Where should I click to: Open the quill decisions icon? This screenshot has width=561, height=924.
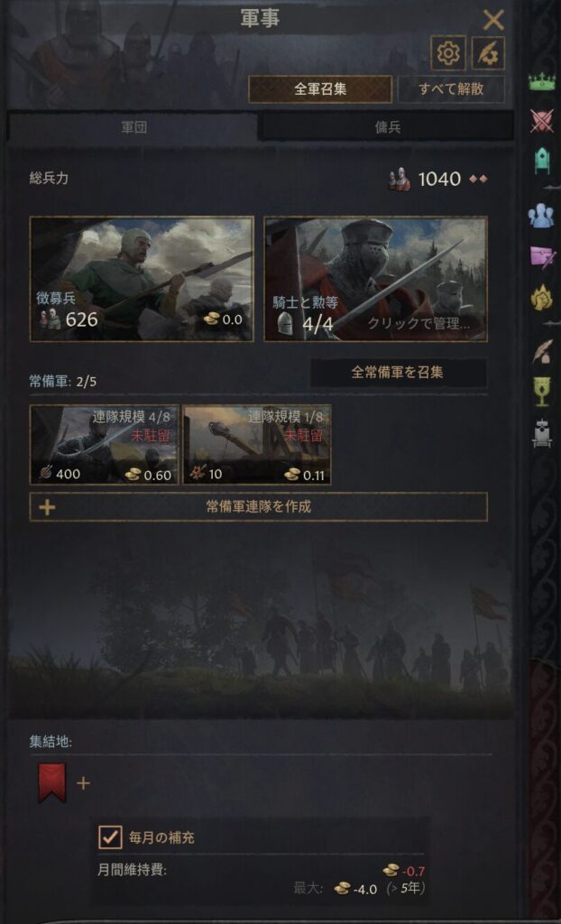(x=541, y=351)
